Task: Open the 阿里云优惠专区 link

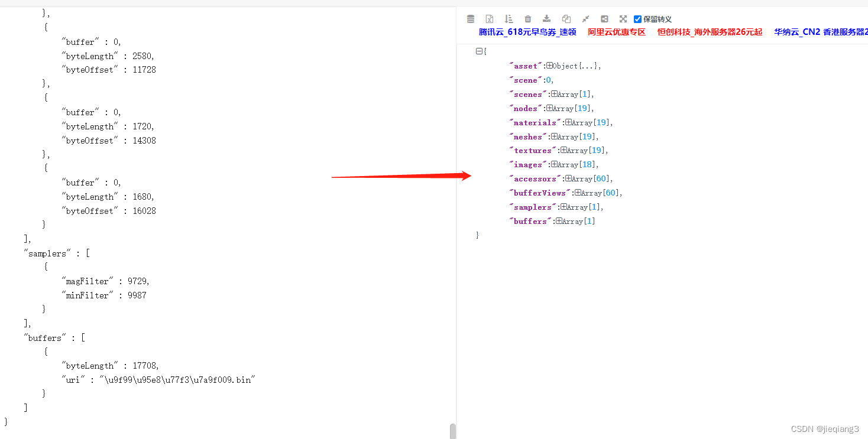Action: tap(617, 32)
